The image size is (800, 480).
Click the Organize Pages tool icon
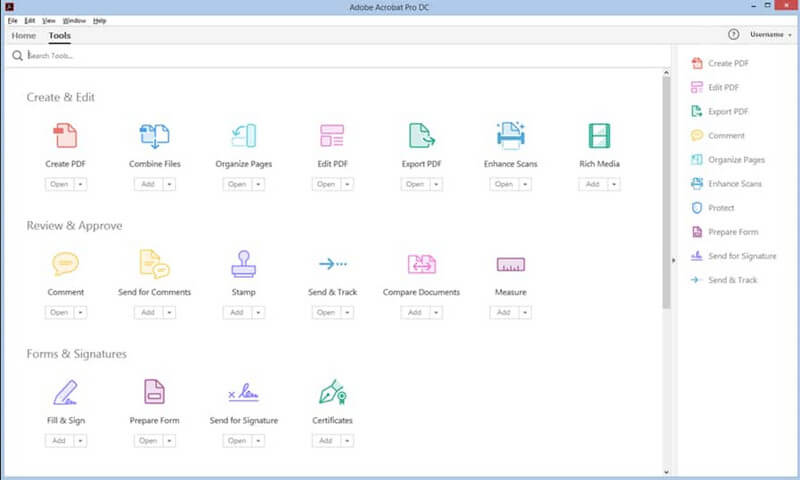click(x=243, y=136)
